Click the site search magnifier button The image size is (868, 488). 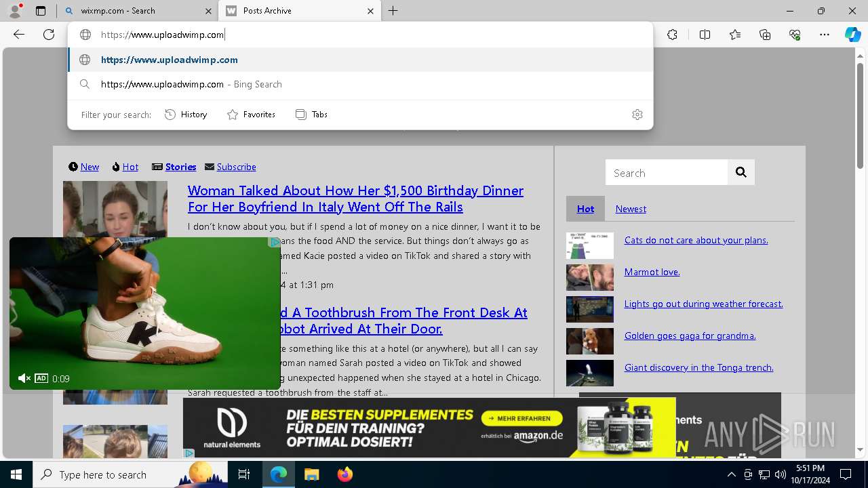click(x=741, y=173)
